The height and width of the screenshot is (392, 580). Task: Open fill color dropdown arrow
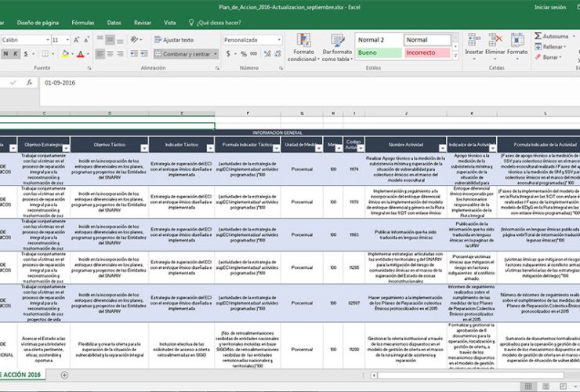(72, 54)
